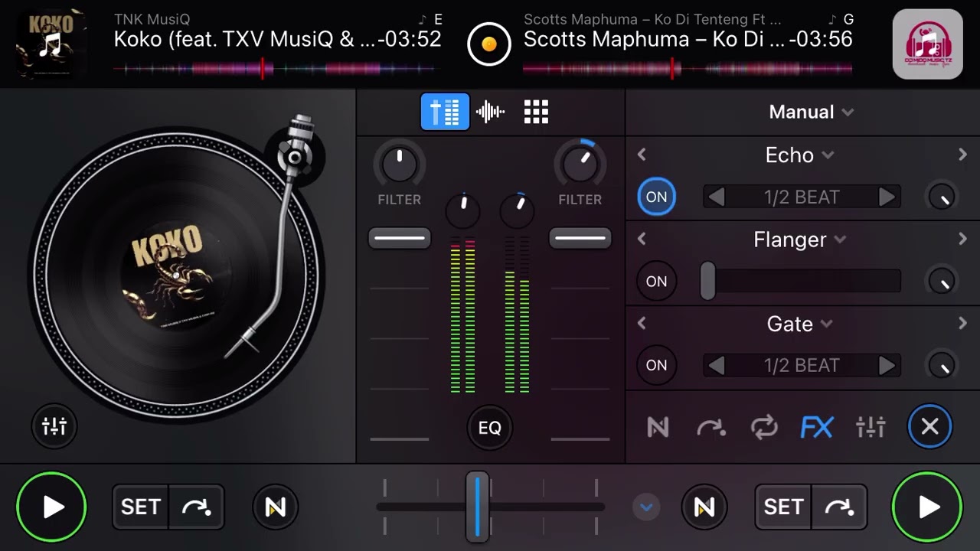The height and width of the screenshot is (551, 980).
Task: Click the left deck FILTER knob
Action: [x=399, y=164]
